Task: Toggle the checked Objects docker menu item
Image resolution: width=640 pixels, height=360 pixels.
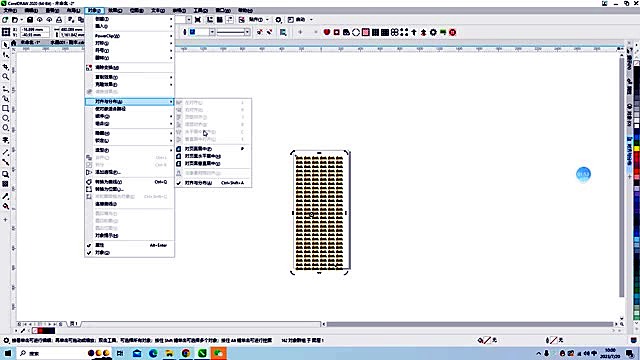Action: (x=129, y=253)
